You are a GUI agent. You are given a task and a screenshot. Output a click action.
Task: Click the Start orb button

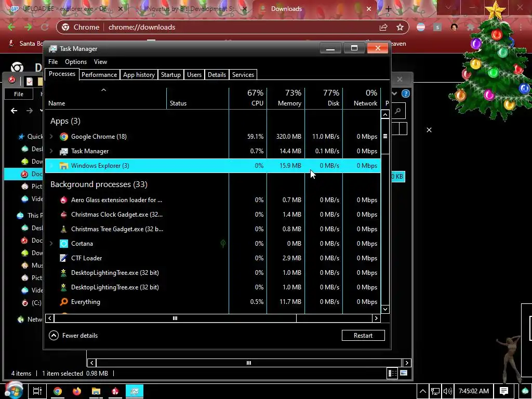[13, 390]
